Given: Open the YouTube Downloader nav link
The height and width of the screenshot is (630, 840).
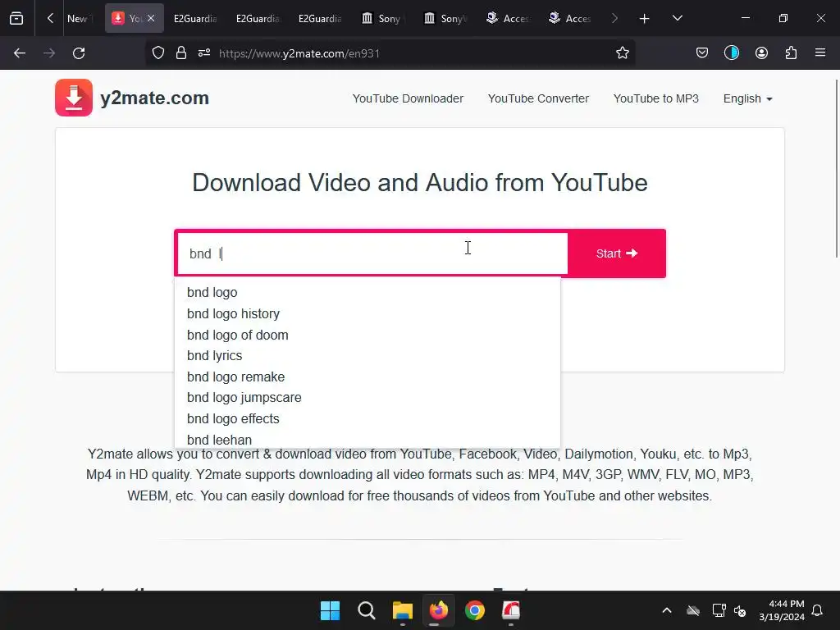Looking at the screenshot, I should (408, 98).
